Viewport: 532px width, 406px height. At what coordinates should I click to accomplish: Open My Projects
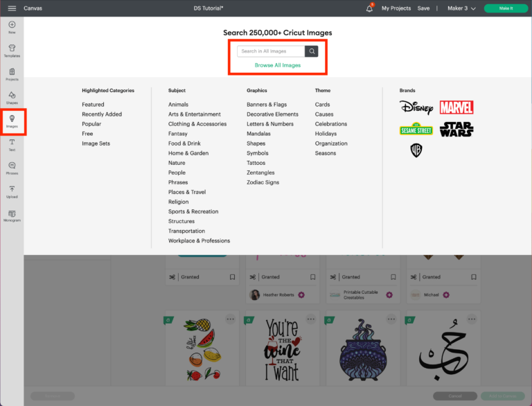click(x=396, y=8)
